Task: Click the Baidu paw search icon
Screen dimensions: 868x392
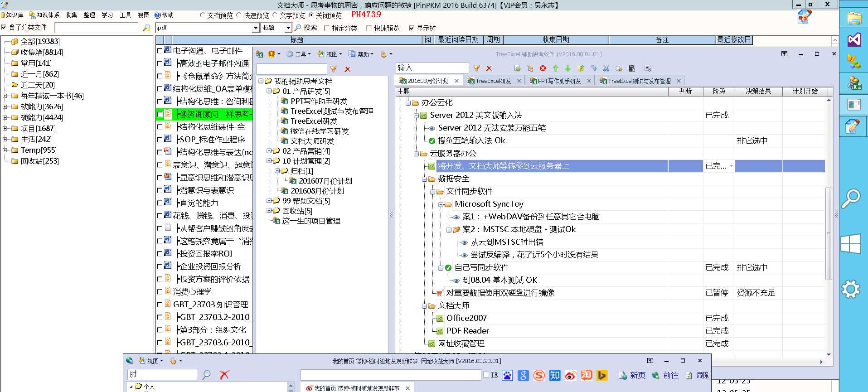Action: [507, 375]
